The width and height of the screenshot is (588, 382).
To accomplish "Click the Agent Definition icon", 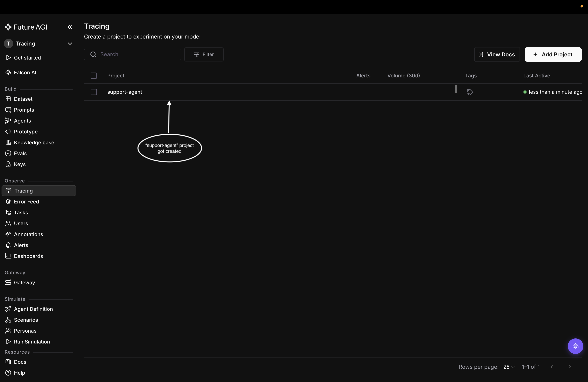I will [x=8, y=309].
